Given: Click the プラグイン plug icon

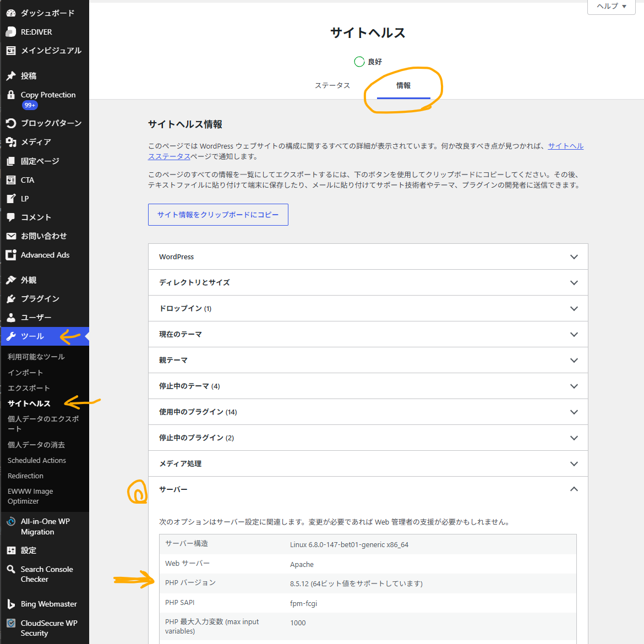Looking at the screenshot, I should (11, 299).
